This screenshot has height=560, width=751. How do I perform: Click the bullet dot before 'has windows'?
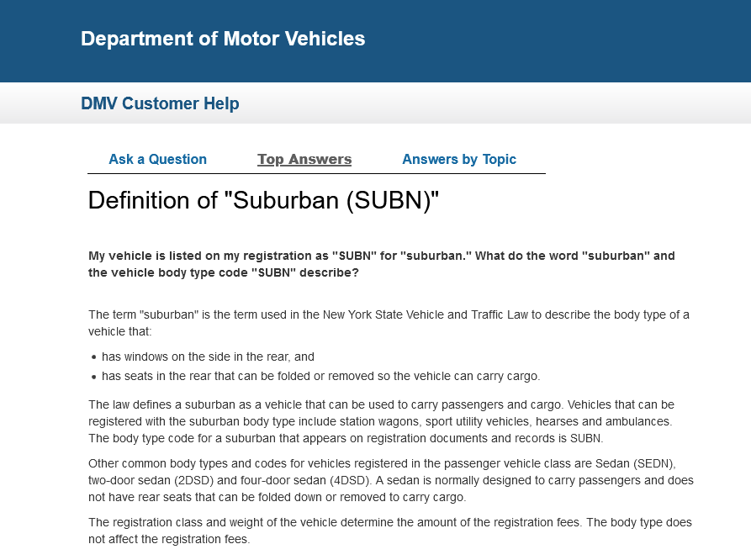(94, 357)
